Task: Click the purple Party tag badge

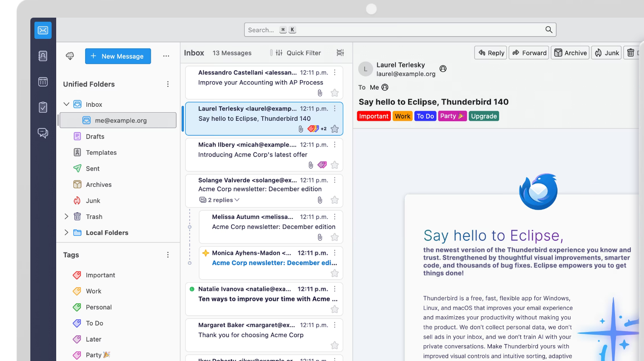Action: pos(452,116)
